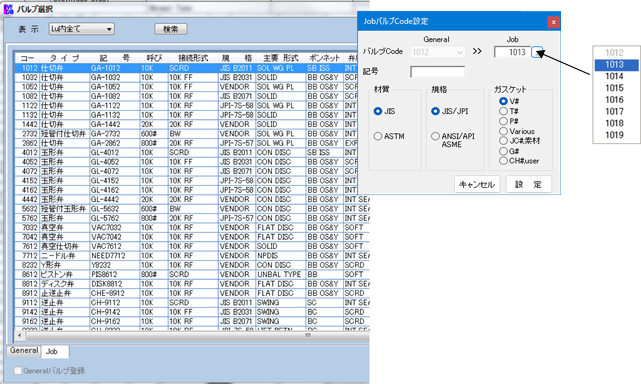Select the row VAC7032 真空弁

[192, 227]
